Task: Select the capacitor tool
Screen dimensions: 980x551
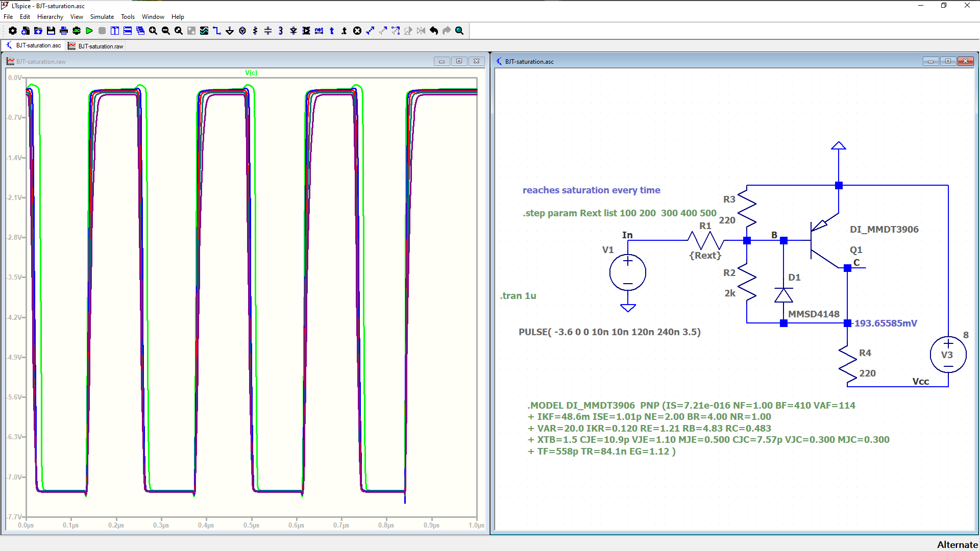Action: tap(268, 31)
